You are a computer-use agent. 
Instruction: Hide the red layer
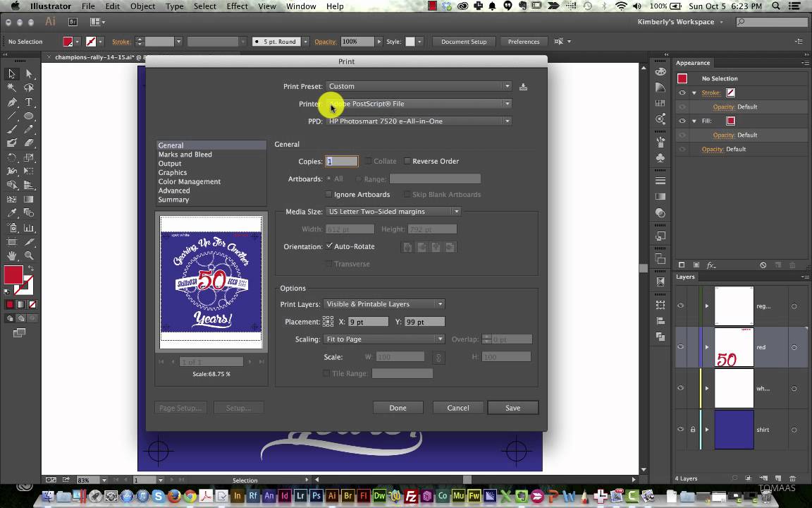tap(681, 347)
